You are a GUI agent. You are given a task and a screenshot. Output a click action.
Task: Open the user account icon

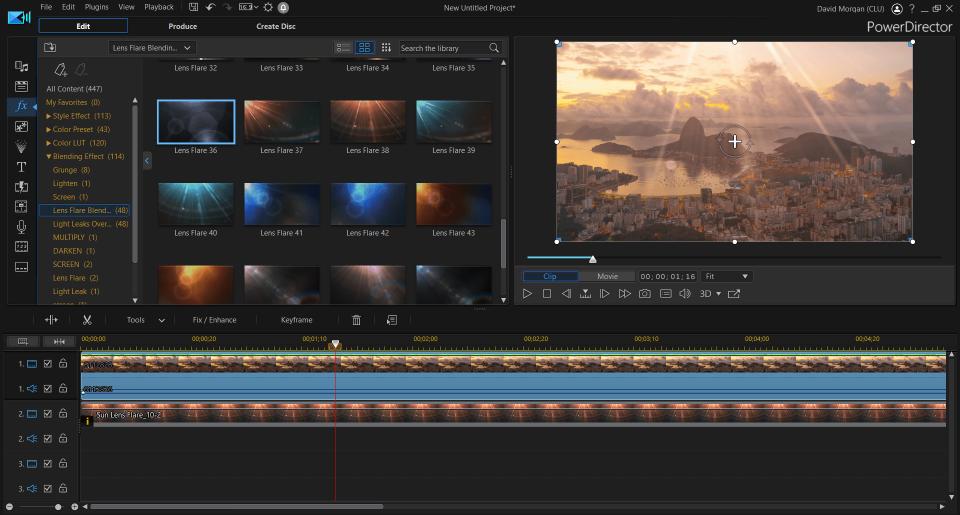tap(897, 9)
